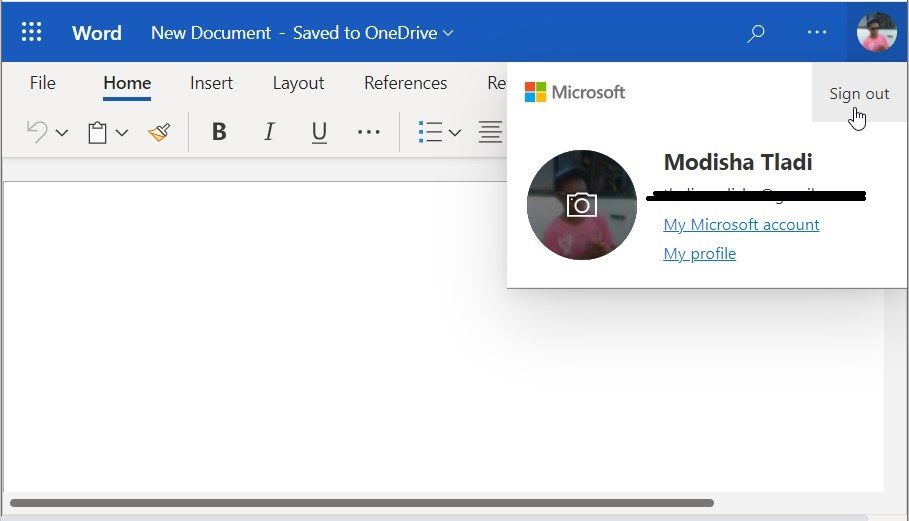The image size is (909, 521).
Task: Click the Microsoft logo in account panel
Action: 575,92
